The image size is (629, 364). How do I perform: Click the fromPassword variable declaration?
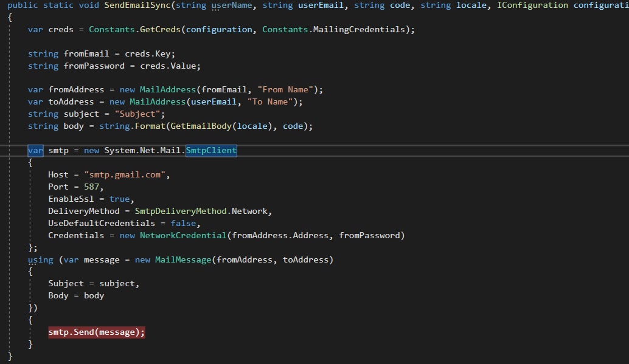pyautogui.click(x=94, y=66)
